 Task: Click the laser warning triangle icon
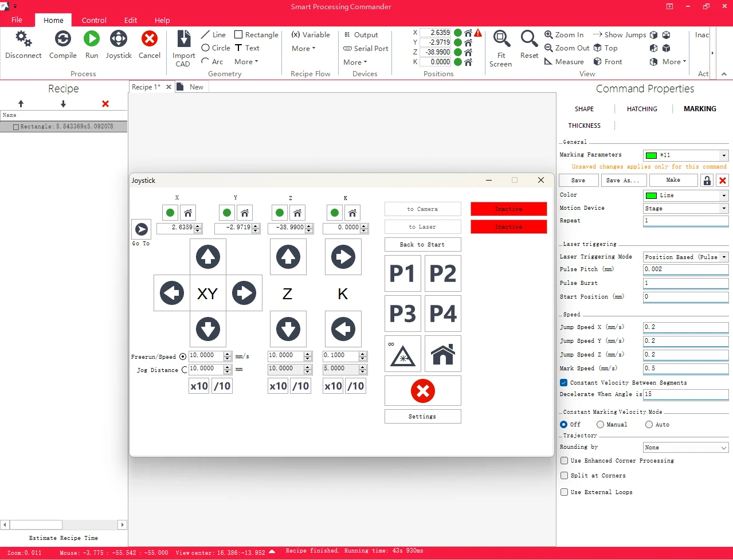[403, 354]
